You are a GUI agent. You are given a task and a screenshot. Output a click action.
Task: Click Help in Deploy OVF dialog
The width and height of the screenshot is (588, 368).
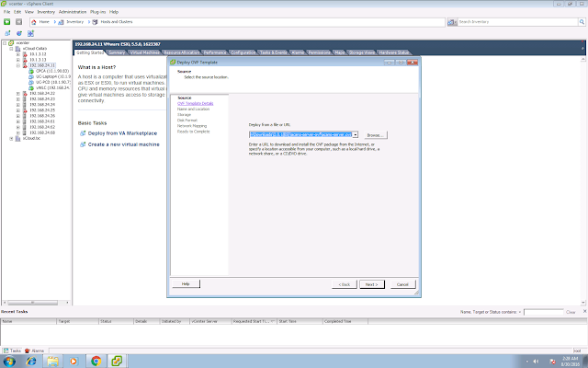(186, 284)
